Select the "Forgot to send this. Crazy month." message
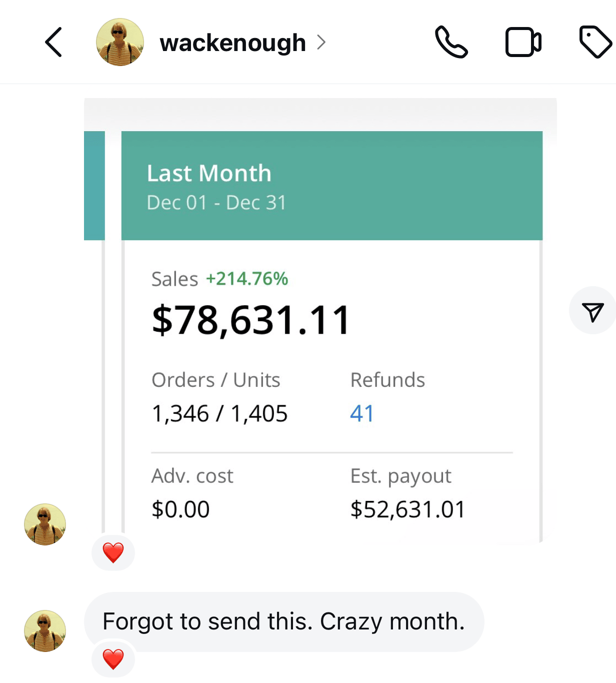Screen dimensions: 616x683 284,622
